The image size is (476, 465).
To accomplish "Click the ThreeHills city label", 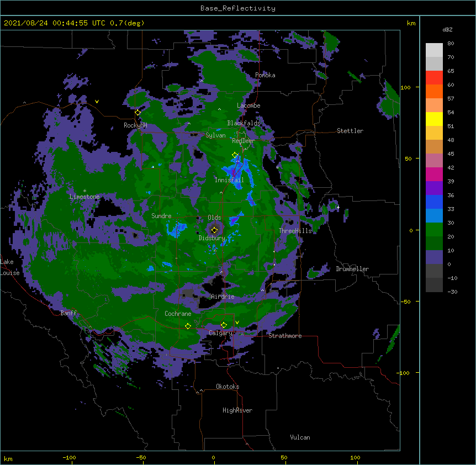I will [295, 231].
